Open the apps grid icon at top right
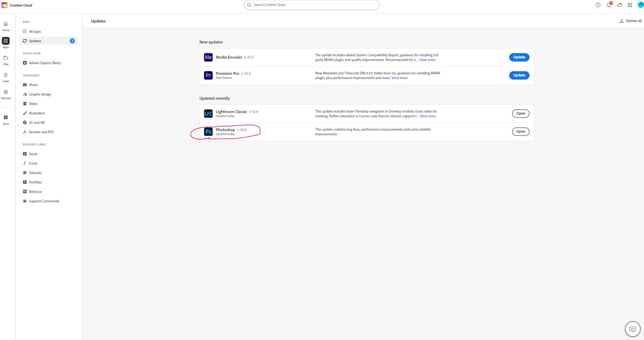This screenshot has height=340, width=644. point(630,5)
